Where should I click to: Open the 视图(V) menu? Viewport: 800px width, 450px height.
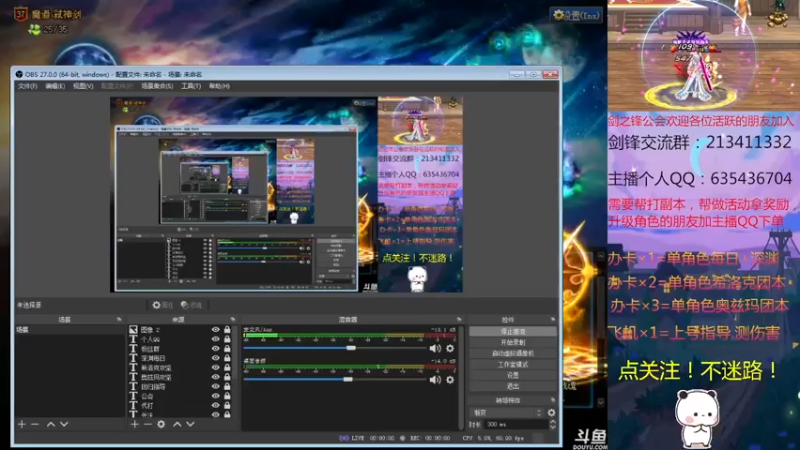[x=83, y=86]
